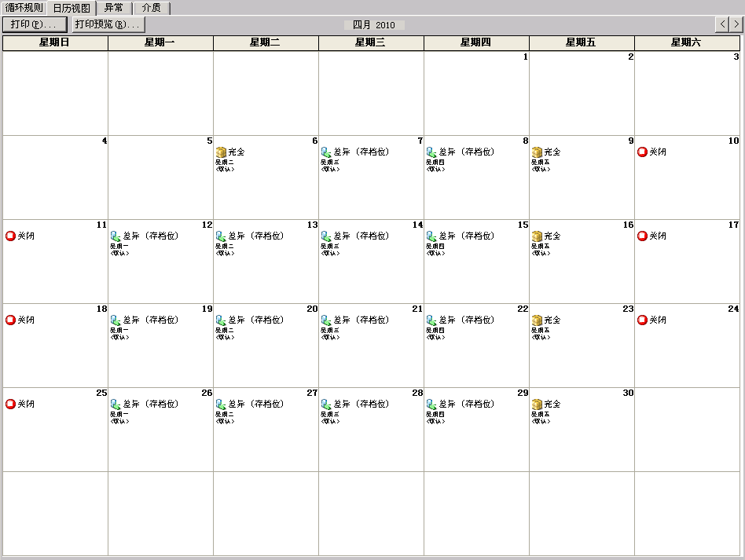Click the differential backup icon on April 28
The image size is (745, 560).
pos(326,404)
